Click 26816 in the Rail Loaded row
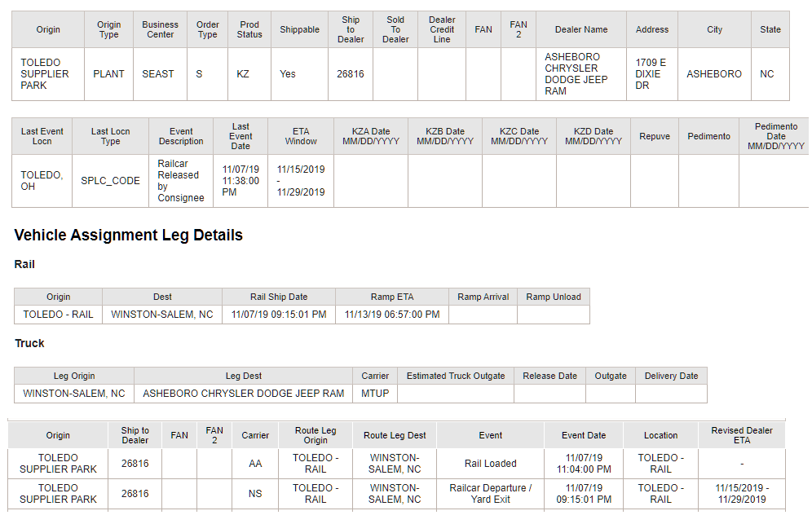 [x=135, y=464]
